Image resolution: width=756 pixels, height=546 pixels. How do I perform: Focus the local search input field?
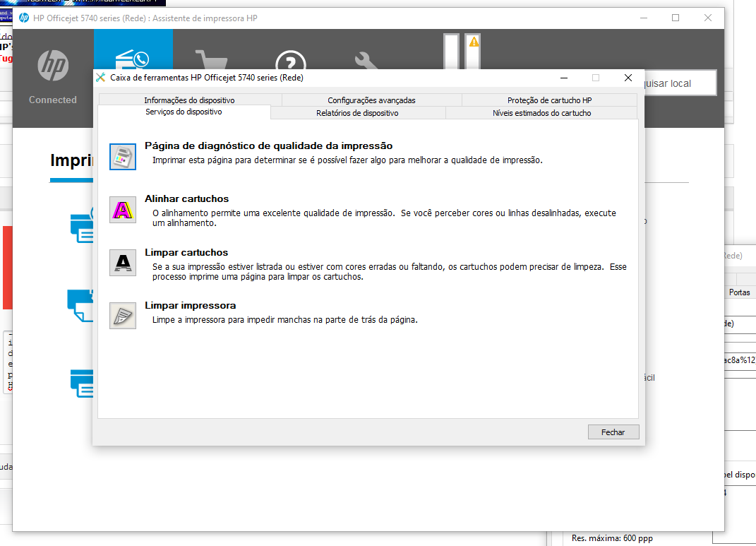pyautogui.click(x=674, y=83)
